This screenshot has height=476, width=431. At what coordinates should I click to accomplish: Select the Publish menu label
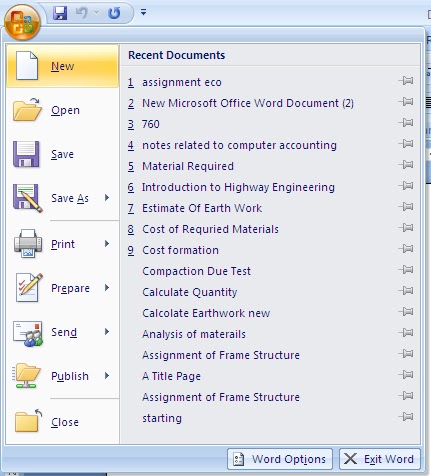pyautogui.click(x=70, y=376)
